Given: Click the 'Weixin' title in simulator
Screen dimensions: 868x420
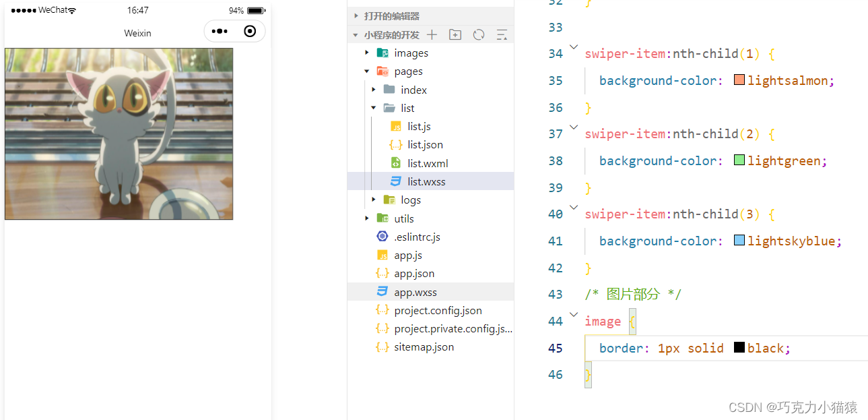Looking at the screenshot, I should click(138, 33).
